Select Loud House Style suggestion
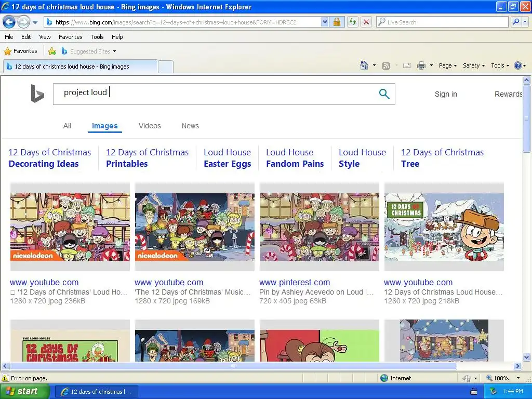This screenshot has height=399, width=532. coord(362,158)
